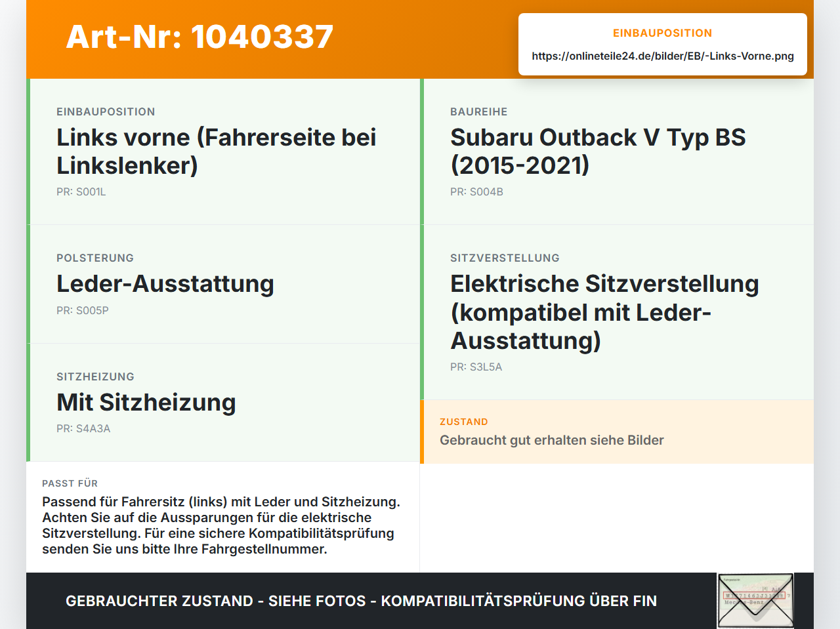The height and width of the screenshot is (629, 840).
Task: Select the Art-Nr: 1040337 heading
Action: (199, 37)
